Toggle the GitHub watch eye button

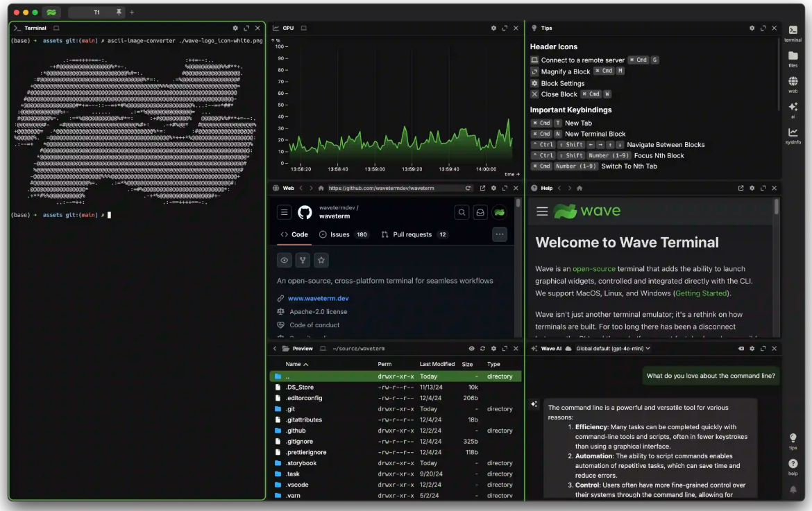[285, 260]
